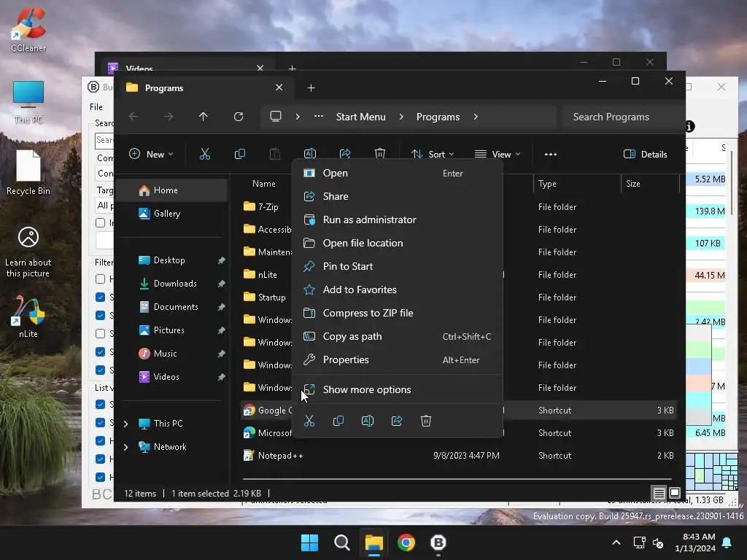Image resolution: width=747 pixels, height=560 pixels.
Task: Toggle the Details pane button
Action: pos(646,155)
